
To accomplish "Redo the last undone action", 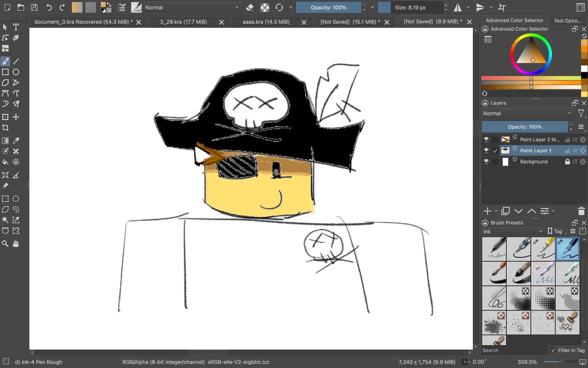I will click(62, 7).
